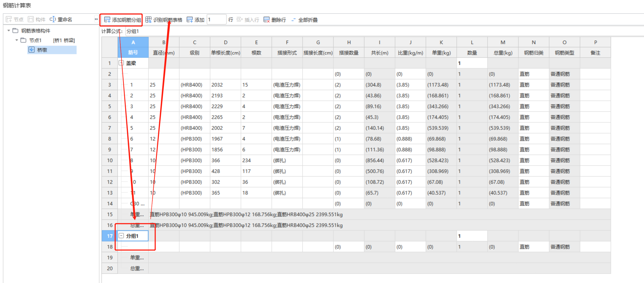
Task: Select row header 20
Action: pyautogui.click(x=109, y=268)
